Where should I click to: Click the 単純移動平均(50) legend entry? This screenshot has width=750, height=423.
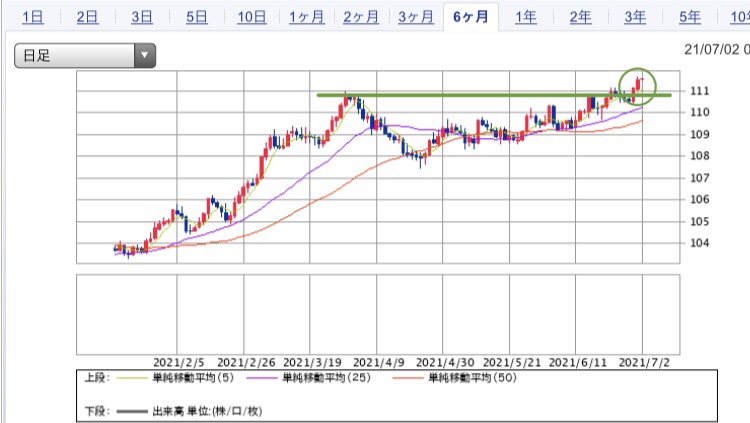(x=472, y=378)
